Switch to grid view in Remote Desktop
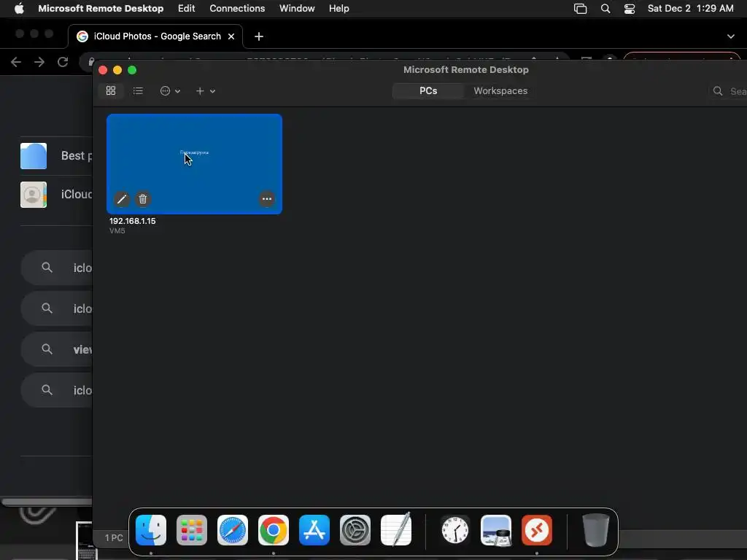The width and height of the screenshot is (747, 560). 111,91
